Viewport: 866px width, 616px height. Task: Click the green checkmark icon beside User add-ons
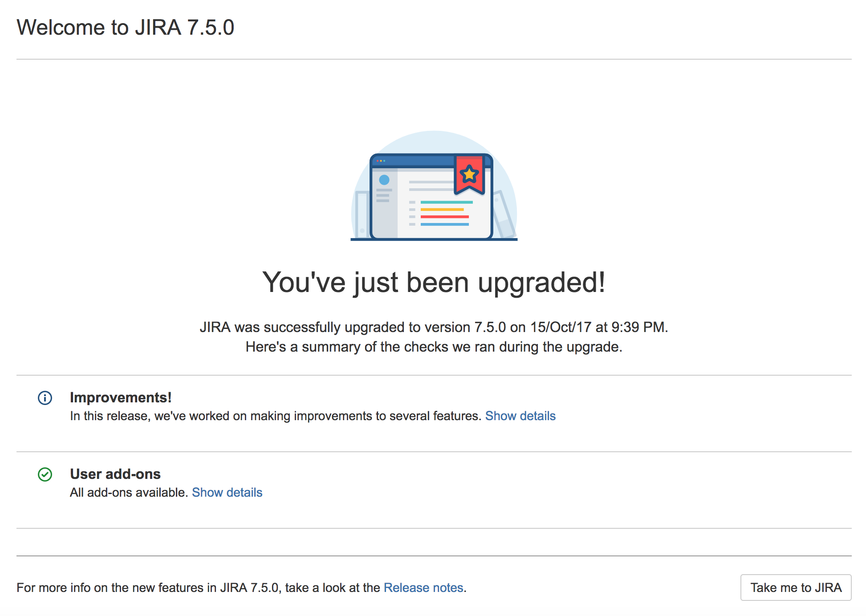click(45, 474)
